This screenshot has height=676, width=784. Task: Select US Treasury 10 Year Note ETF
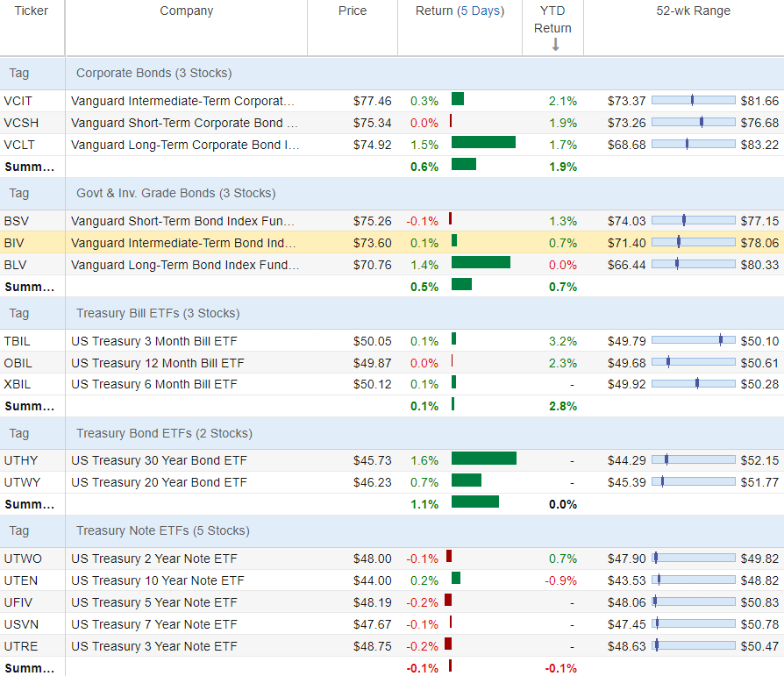click(x=158, y=580)
